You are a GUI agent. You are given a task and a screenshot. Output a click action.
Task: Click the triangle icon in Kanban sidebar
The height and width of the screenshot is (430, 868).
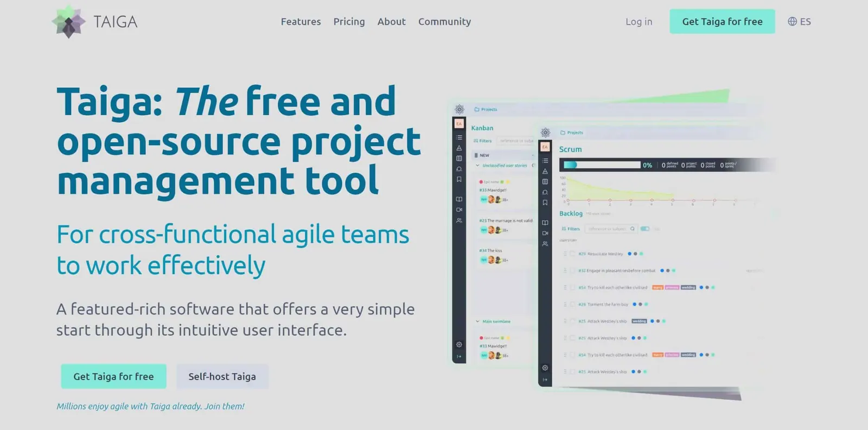pyautogui.click(x=459, y=148)
